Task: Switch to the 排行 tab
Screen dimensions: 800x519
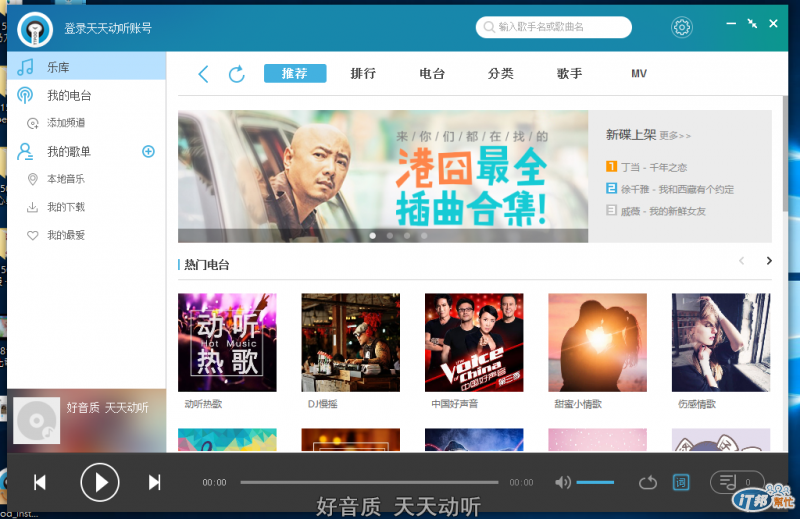Action: pos(363,73)
